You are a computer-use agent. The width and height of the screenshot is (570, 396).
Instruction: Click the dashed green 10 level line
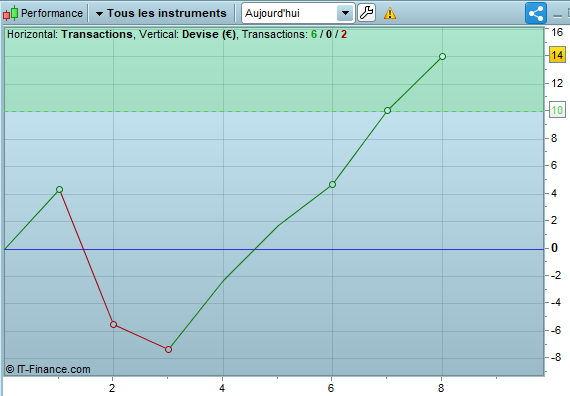(274, 111)
